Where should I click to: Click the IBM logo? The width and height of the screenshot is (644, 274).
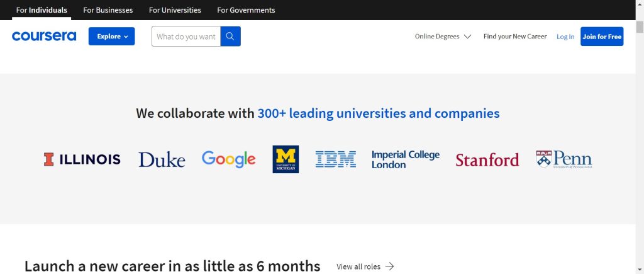[x=335, y=159]
